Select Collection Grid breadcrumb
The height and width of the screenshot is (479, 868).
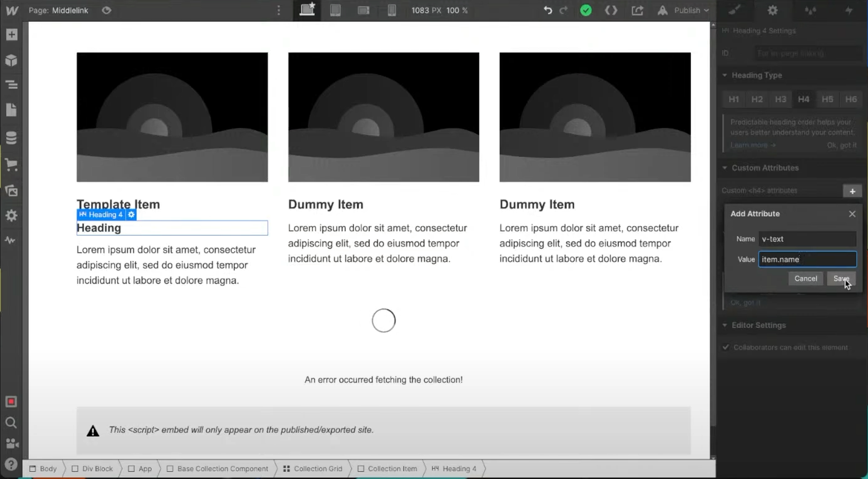click(313, 469)
